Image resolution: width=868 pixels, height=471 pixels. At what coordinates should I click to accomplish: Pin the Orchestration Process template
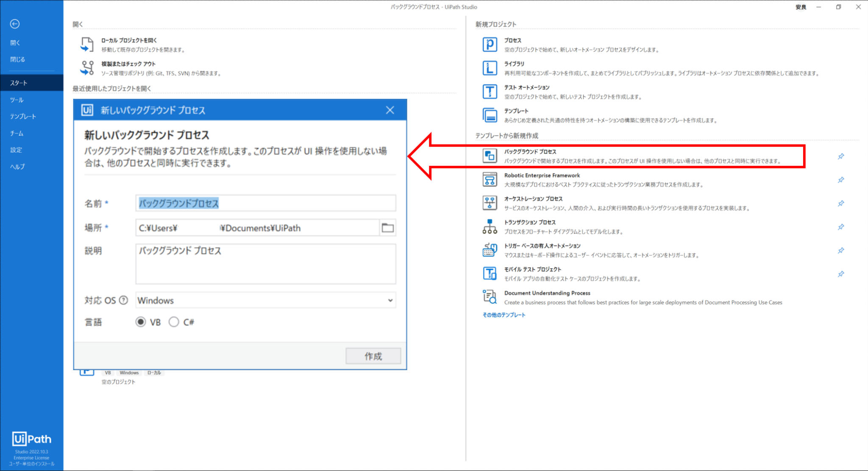coord(841,203)
